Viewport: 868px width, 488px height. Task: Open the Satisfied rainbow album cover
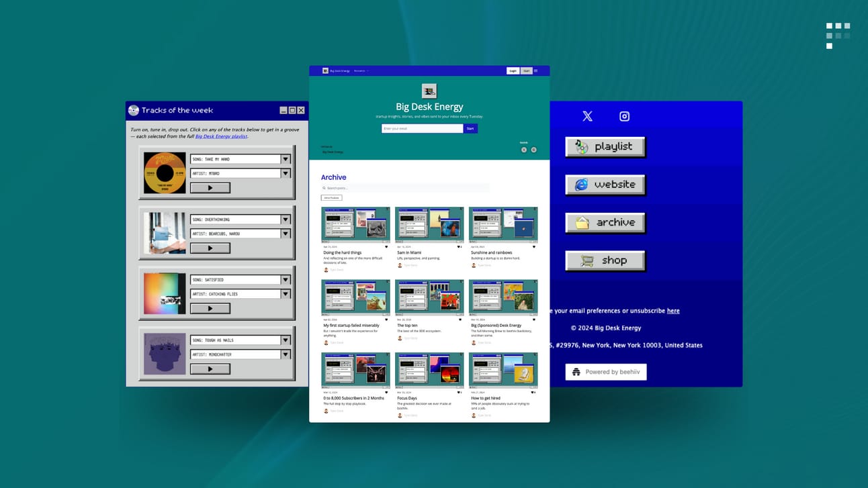(x=165, y=294)
